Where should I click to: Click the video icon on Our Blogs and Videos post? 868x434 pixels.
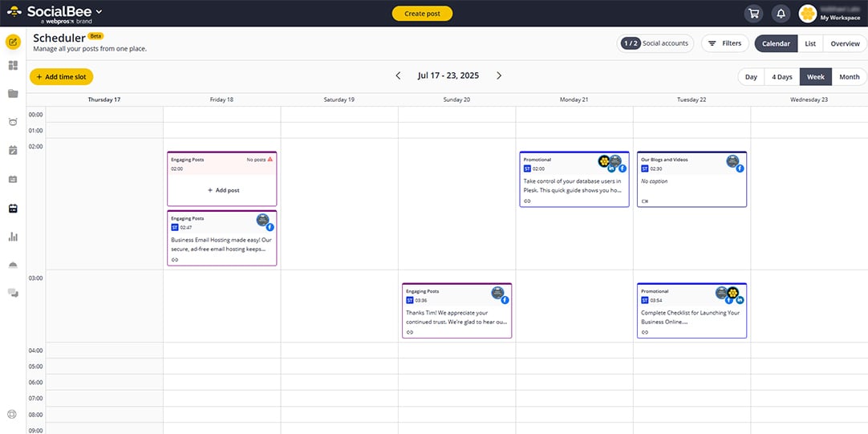coord(644,201)
